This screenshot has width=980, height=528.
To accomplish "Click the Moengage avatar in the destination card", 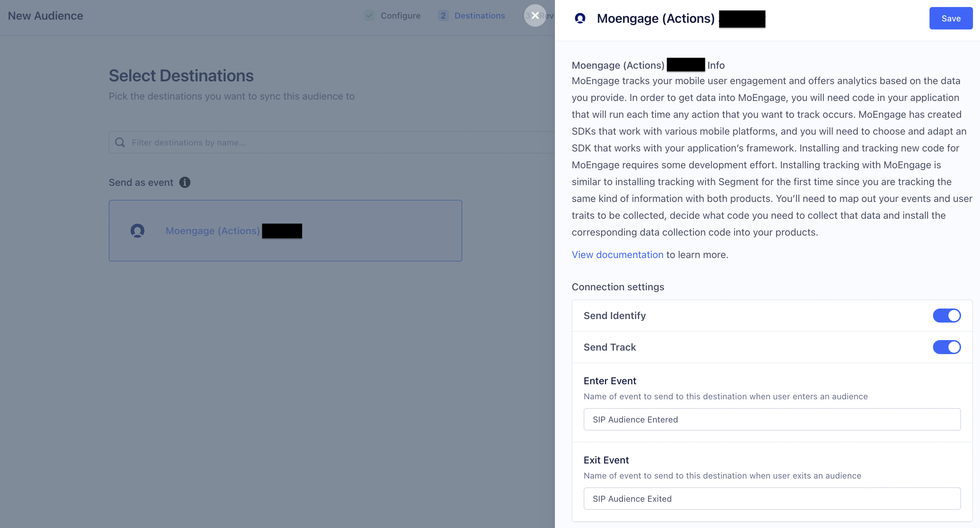I will tap(137, 231).
